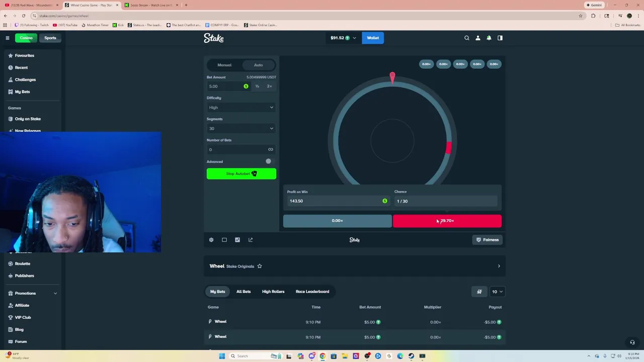Select the Race Leaderboard tab
This screenshot has width=644, height=362.
312,292
